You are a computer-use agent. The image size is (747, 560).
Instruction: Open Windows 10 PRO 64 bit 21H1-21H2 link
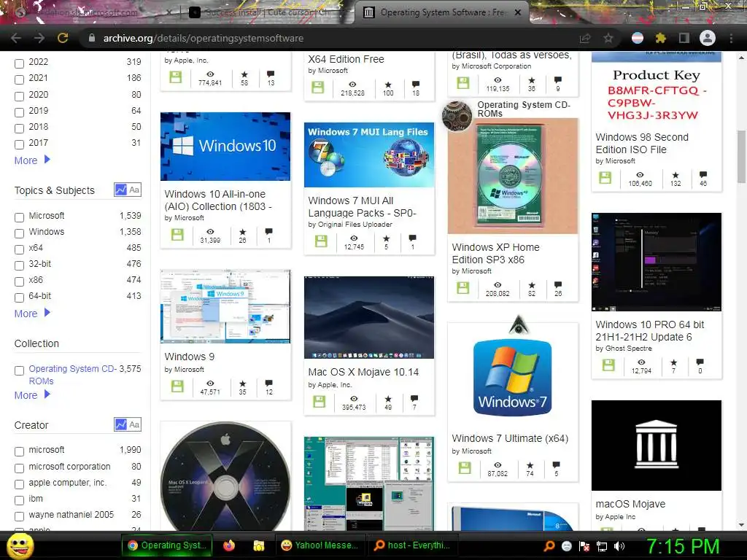[x=650, y=330]
